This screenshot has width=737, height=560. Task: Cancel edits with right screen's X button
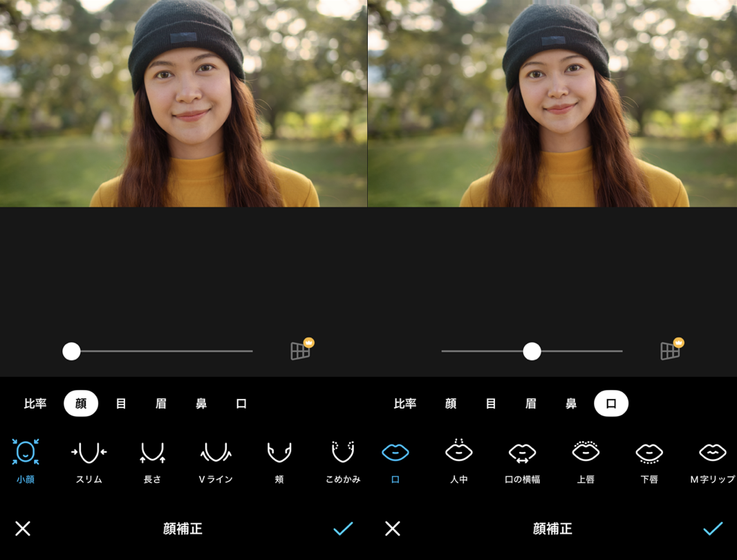click(x=393, y=529)
